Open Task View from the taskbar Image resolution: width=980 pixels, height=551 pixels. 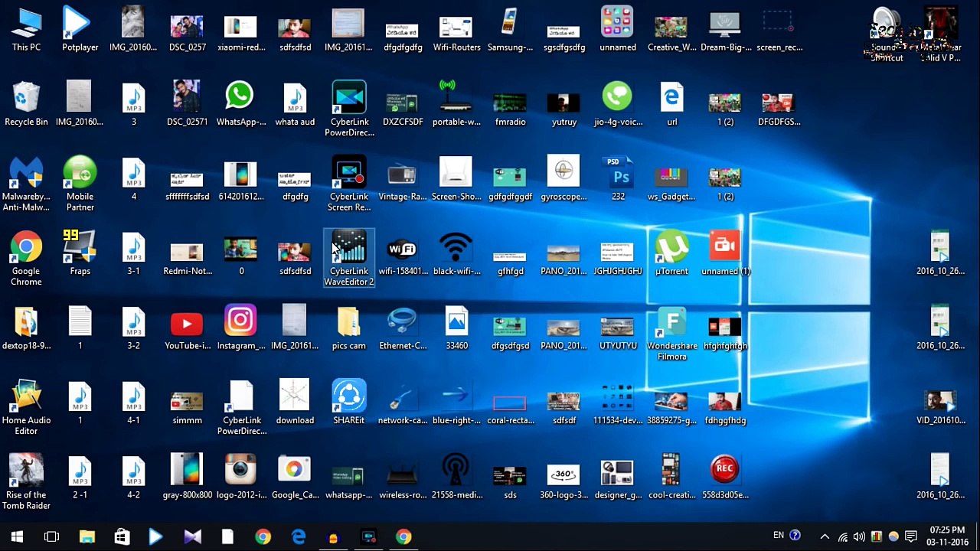(x=51, y=536)
